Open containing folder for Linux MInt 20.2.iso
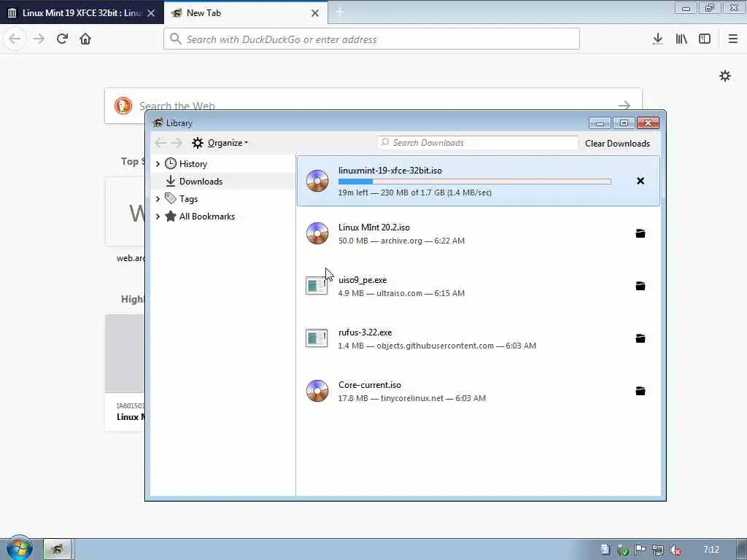Viewport: 747px width, 560px height. pos(640,233)
